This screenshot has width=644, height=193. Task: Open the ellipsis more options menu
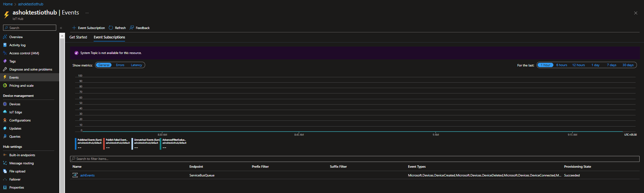click(x=87, y=13)
